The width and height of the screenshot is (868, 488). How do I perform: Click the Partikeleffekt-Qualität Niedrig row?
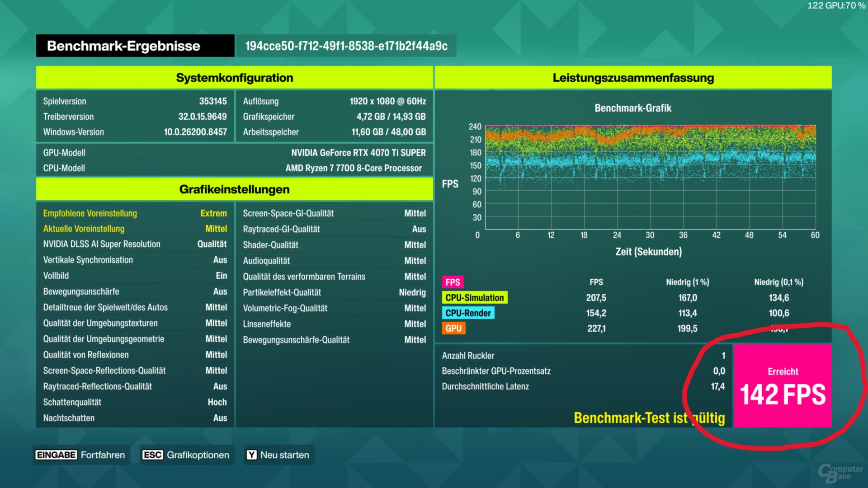coord(334,292)
